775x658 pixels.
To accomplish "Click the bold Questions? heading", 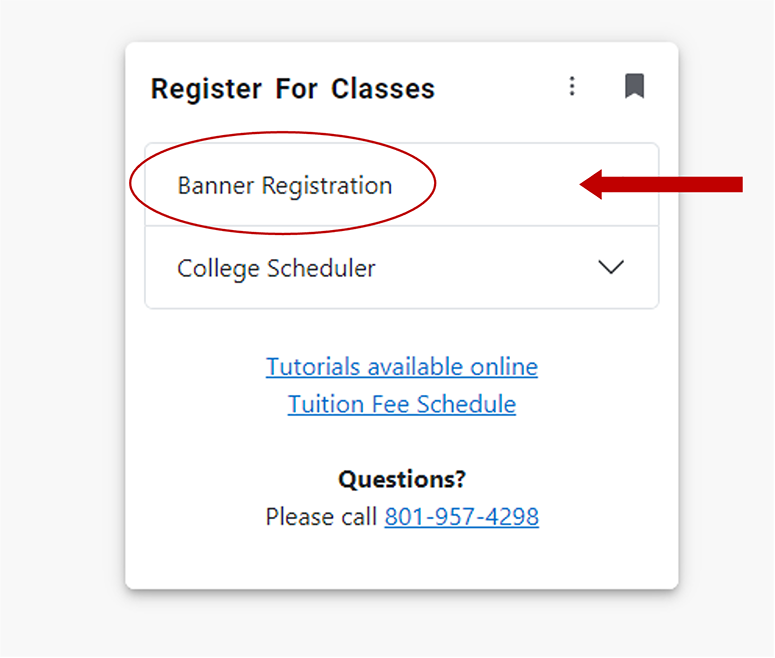I will pos(402,480).
